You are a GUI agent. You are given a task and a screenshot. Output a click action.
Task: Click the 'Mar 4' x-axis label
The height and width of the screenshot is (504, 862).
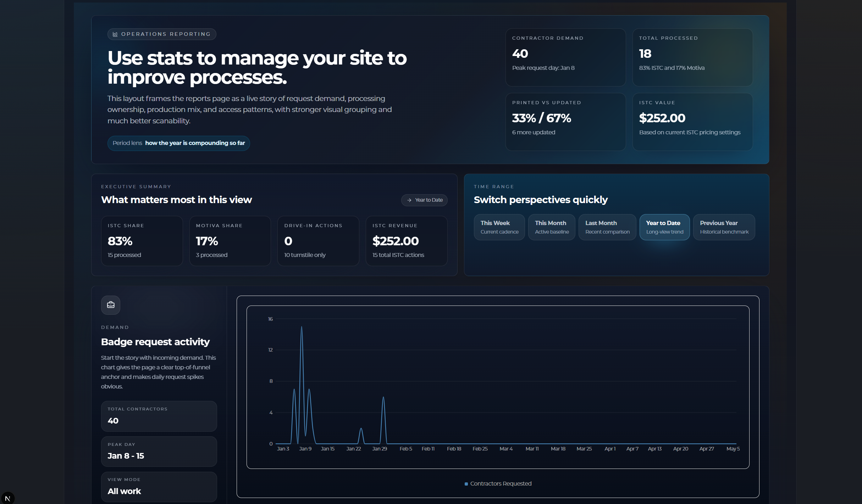click(x=506, y=449)
